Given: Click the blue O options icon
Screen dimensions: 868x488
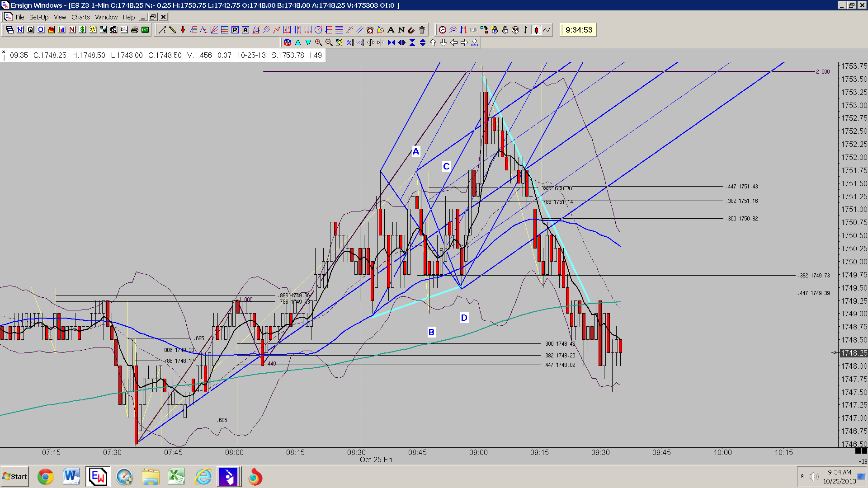Looking at the screenshot, I should pyautogui.click(x=41, y=30).
